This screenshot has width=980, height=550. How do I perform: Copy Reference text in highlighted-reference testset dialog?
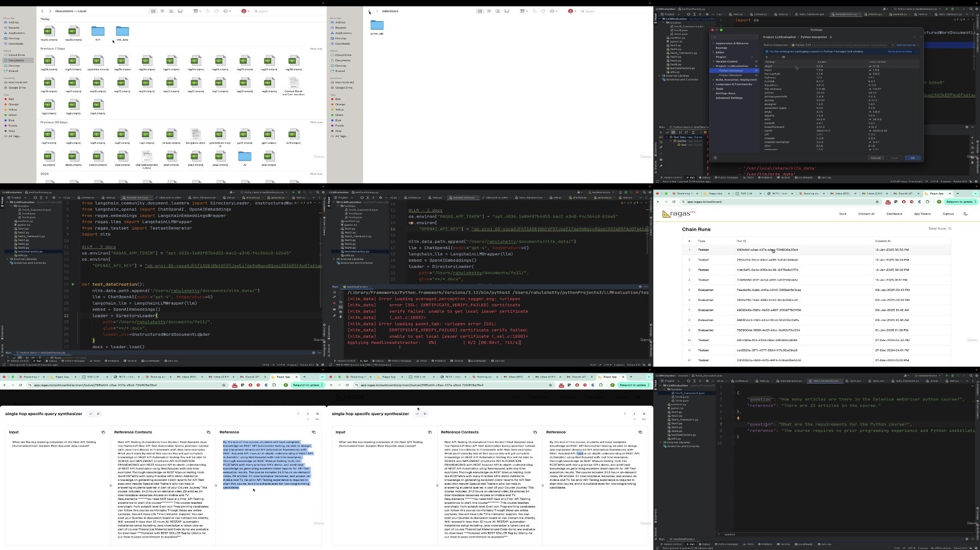click(x=314, y=432)
